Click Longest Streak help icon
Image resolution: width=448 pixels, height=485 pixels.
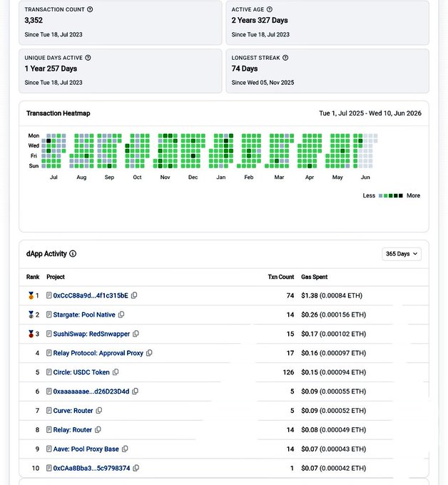[x=285, y=58]
